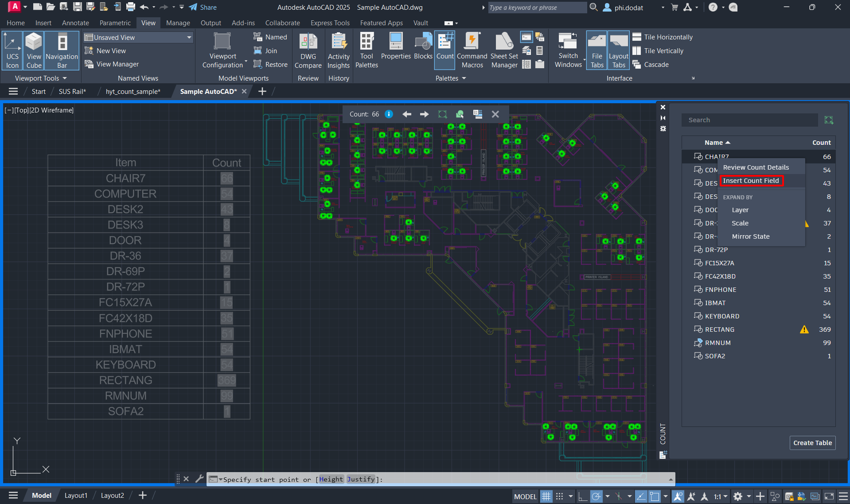The image size is (850, 504).
Task: Click the specify count area icon beside Search
Action: [x=829, y=120]
